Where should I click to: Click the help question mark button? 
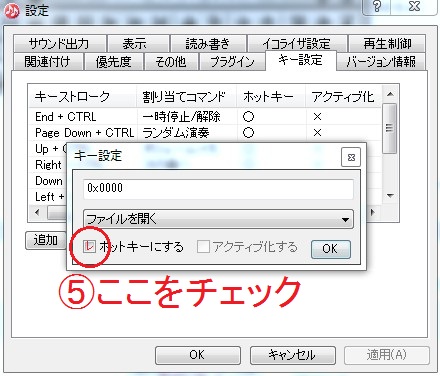[377, 6]
